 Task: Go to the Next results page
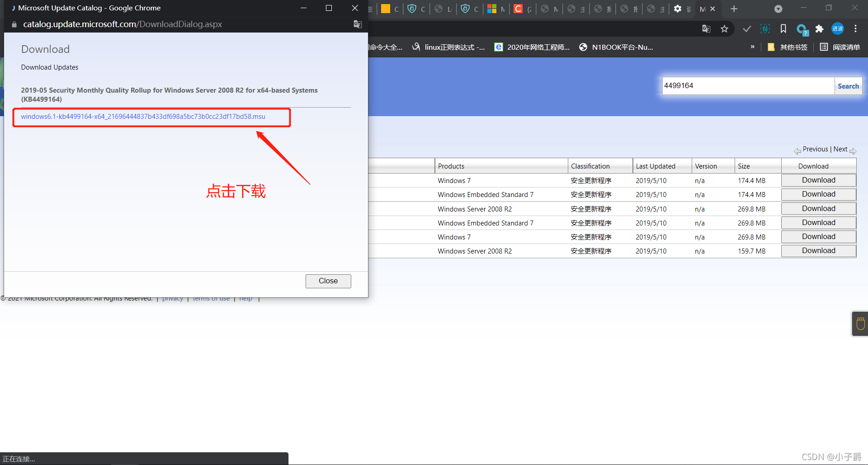(840, 149)
